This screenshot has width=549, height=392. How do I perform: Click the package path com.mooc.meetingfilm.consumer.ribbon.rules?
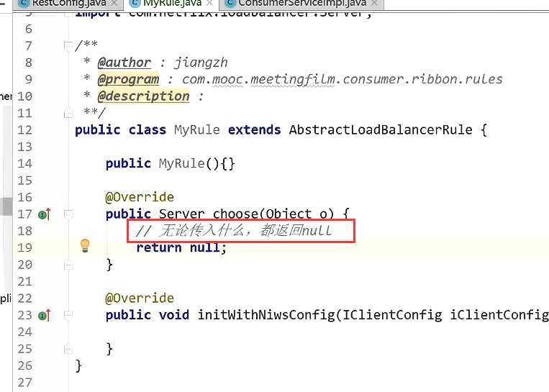pos(342,79)
